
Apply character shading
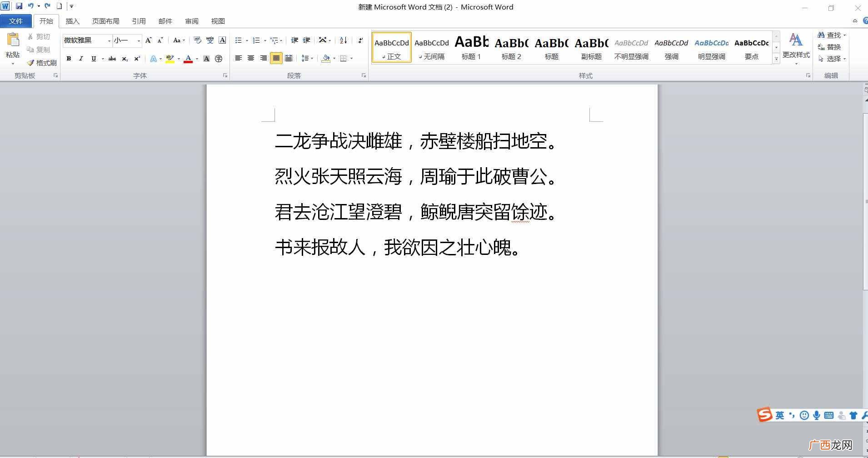206,59
